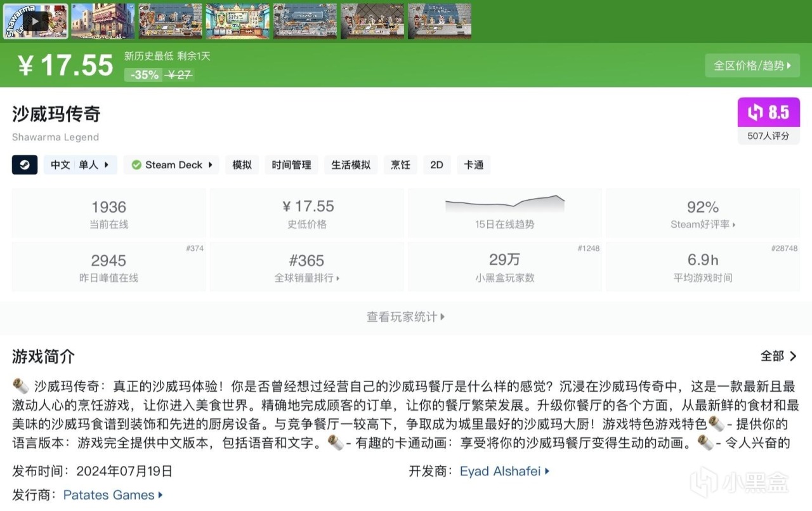
Task: Open the 全球销量排行 ranking
Action: [x=307, y=267]
